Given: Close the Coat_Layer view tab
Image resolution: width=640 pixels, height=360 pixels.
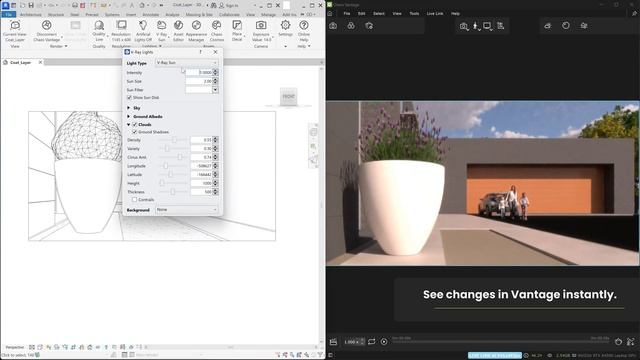Looking at the screenshot, I should [40, 62].
